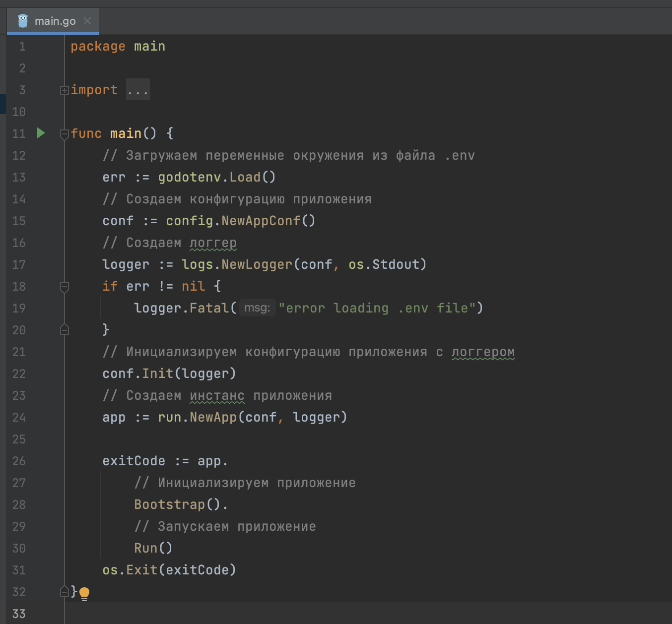
Task: Expand the collapsed import block
Action: [x=65, y=90]
